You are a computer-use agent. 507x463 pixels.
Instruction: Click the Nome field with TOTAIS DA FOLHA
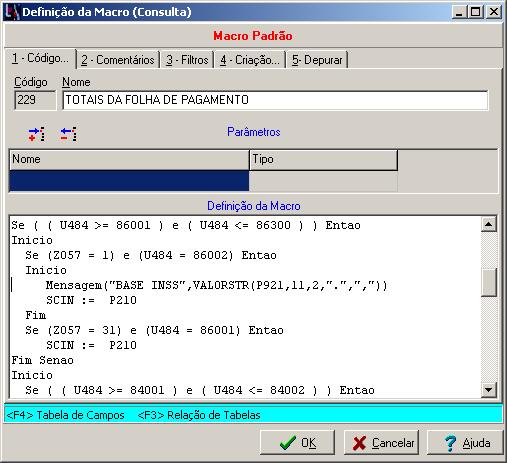click(x=275, y=100)
